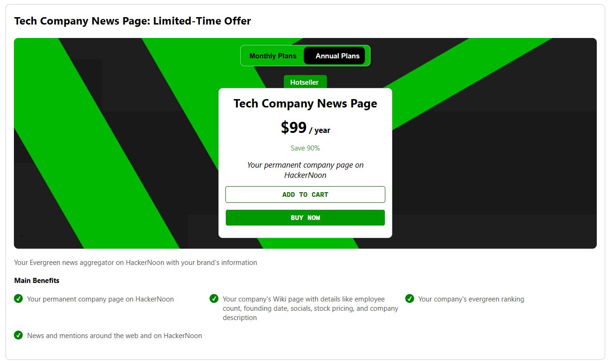The height and width of the screenshot is (364, 613).
Task: Switch to Monthly Plans tab
Action: click(x=273, y=56)
